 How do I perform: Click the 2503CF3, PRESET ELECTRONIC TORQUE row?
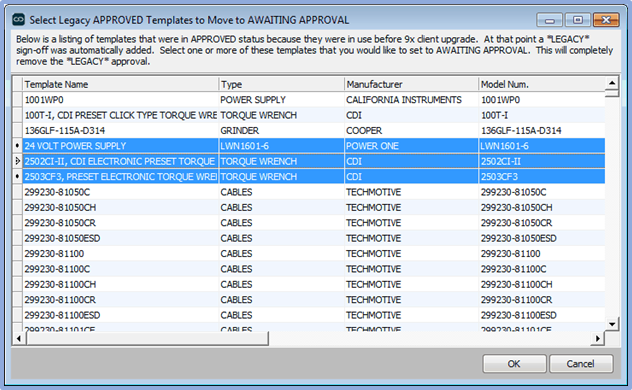(314, 176)
